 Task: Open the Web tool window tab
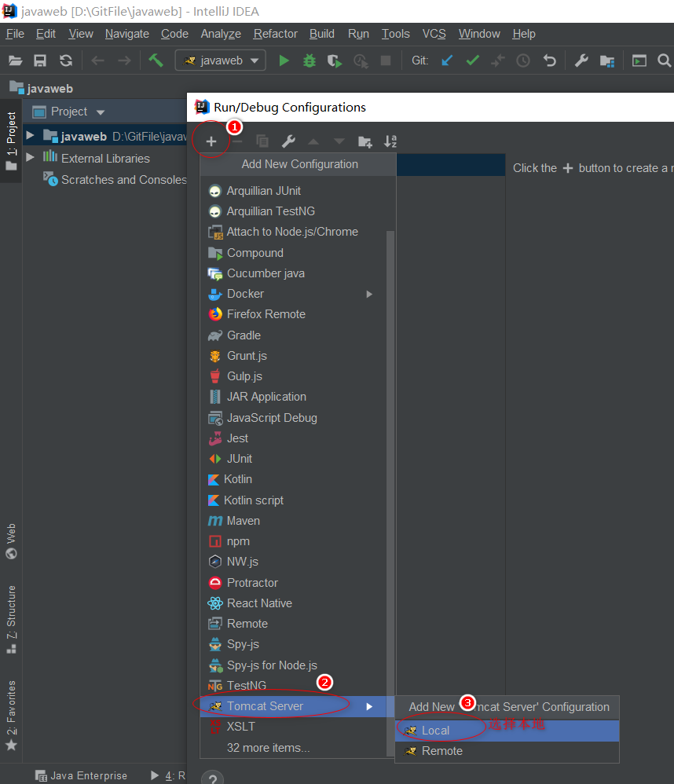pyautogui.click(x=11, y=541)
